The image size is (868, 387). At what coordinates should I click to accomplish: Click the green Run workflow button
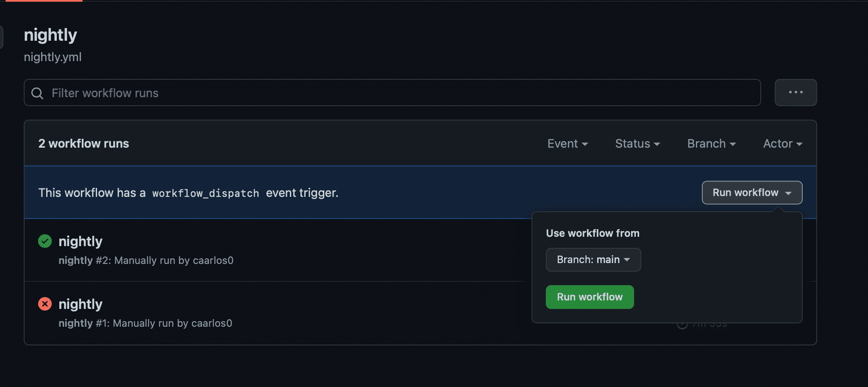[x=590, y=297]
